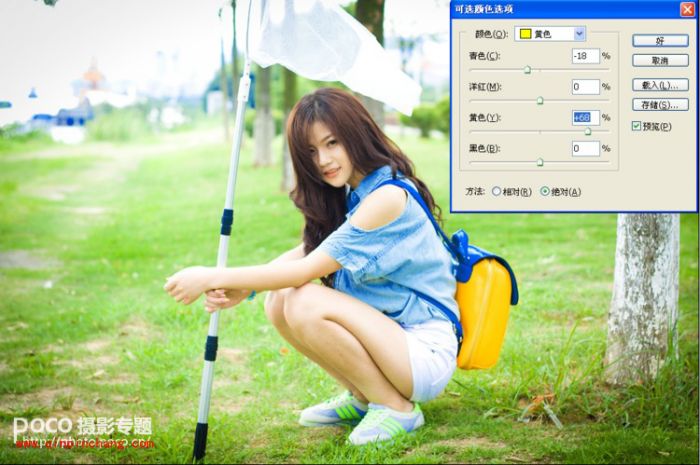Select the 相对(R) relative method radio
700x465 pixels.
point(496,191)
